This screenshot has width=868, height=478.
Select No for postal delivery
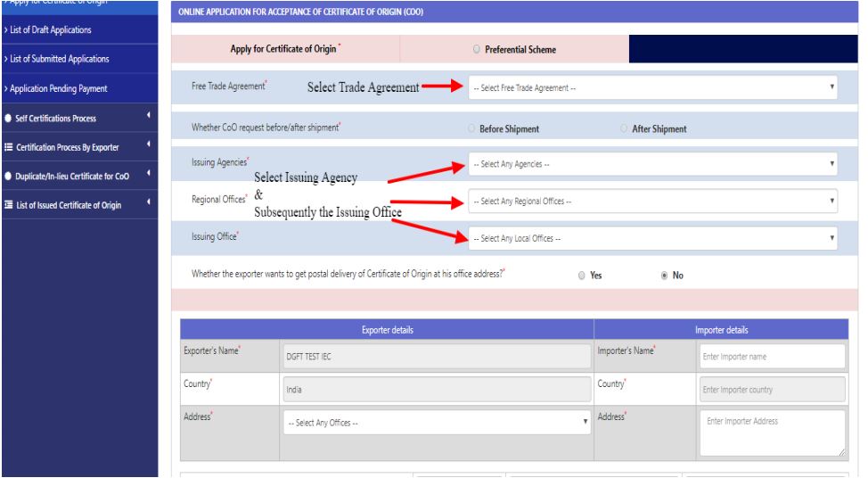pos(663,276)
